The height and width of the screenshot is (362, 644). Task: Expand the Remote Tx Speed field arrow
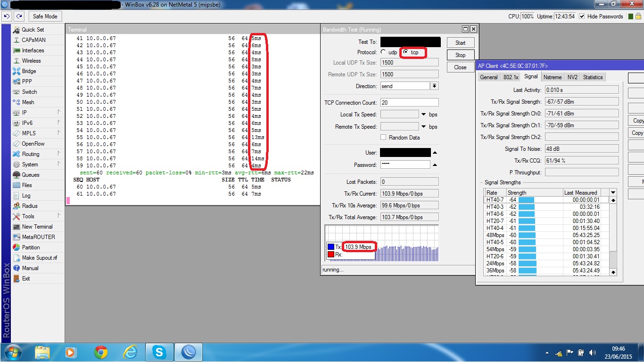pos(424,127)
